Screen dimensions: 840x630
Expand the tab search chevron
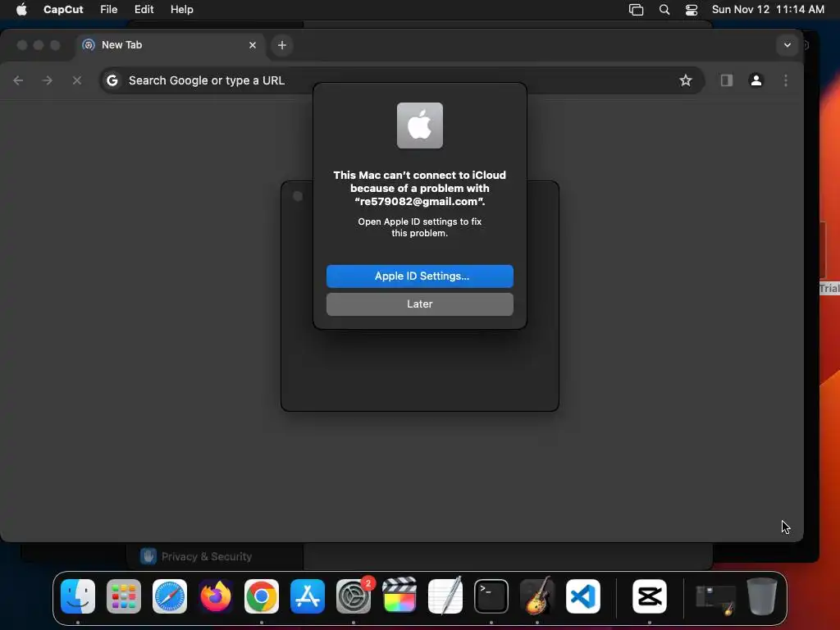tap(787, 45)
